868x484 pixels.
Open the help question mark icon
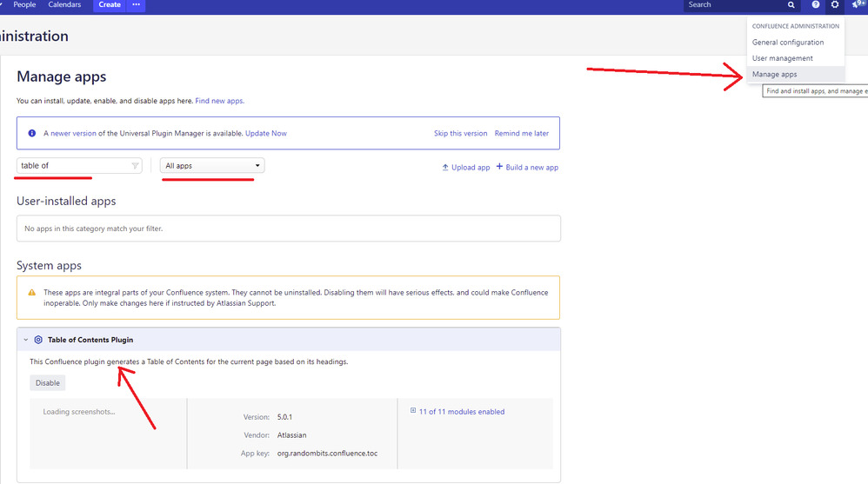click(816, 4)
